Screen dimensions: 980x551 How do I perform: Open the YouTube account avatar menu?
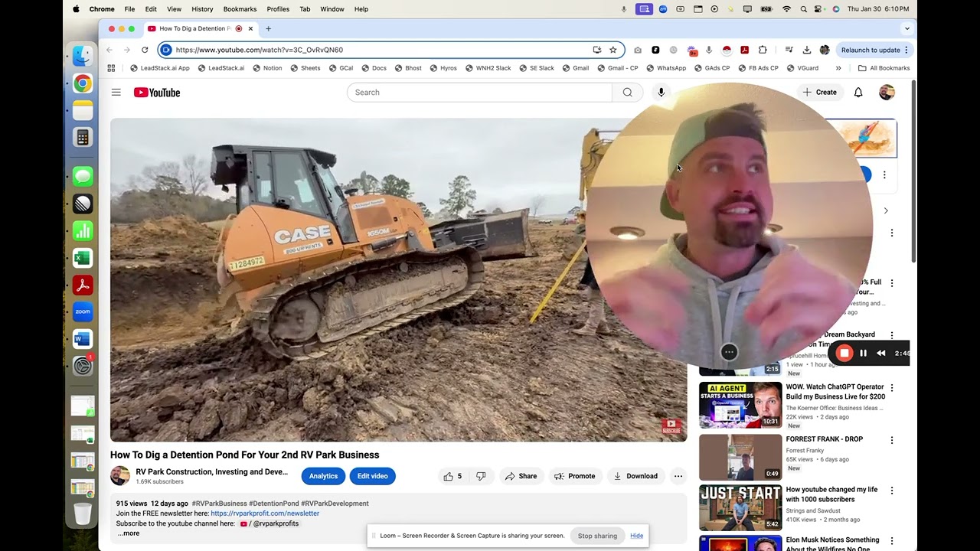887,93
